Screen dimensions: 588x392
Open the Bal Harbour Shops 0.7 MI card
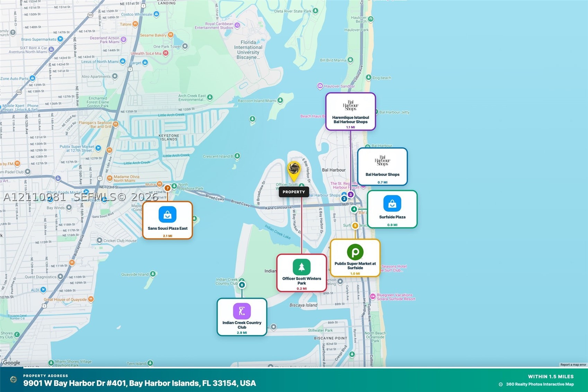pyautogui.click(x=383, y=167)
